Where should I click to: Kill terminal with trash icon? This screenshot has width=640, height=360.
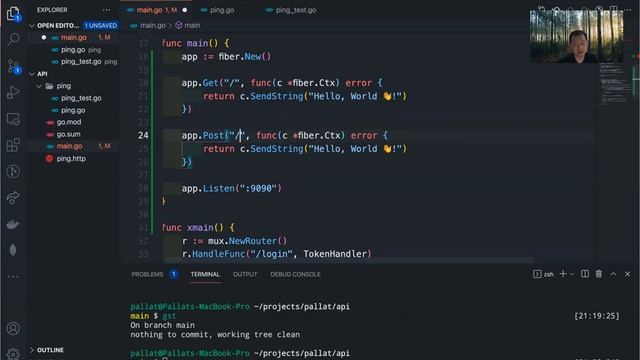tap(599, 274)
